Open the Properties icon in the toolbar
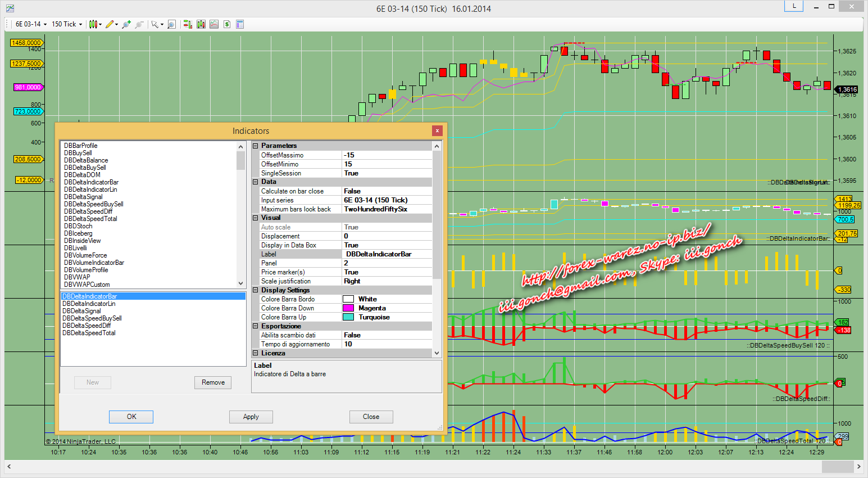Image resolution: width=868 pixels, height=478 pixels. [240, 24]
